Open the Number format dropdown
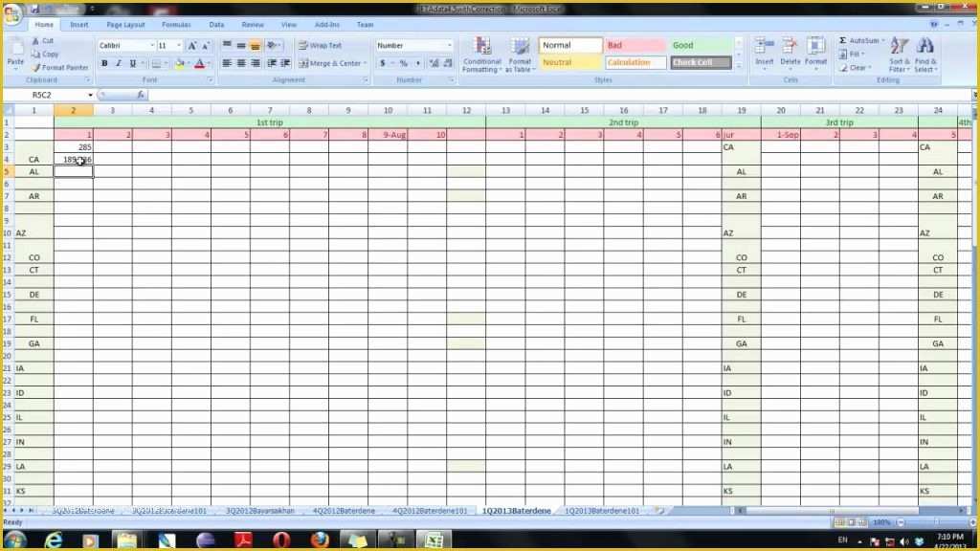Viewport: 980px width, 551px height. 449,46
